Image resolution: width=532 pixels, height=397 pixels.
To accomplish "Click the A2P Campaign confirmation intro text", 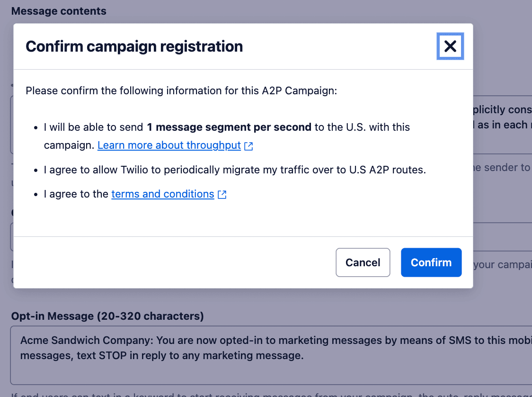I will coord(182,90).
